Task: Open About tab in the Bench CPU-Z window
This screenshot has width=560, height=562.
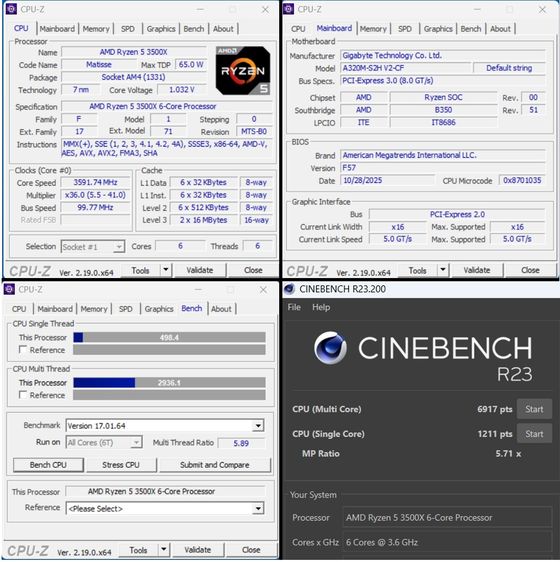Action: coord(221,309)
